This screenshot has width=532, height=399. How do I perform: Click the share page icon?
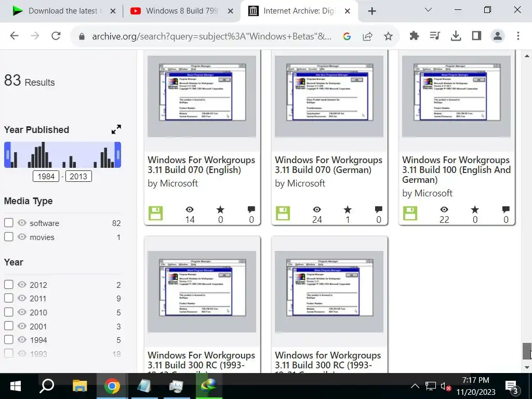367,36
